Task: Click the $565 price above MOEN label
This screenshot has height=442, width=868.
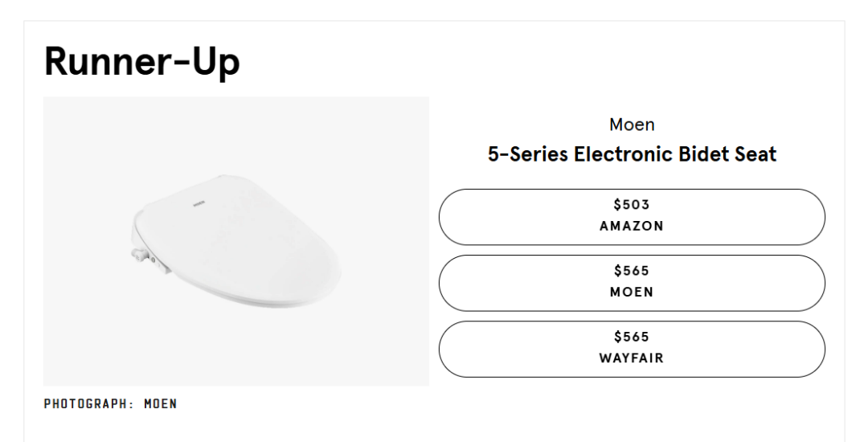Action: tap(632, 271)
